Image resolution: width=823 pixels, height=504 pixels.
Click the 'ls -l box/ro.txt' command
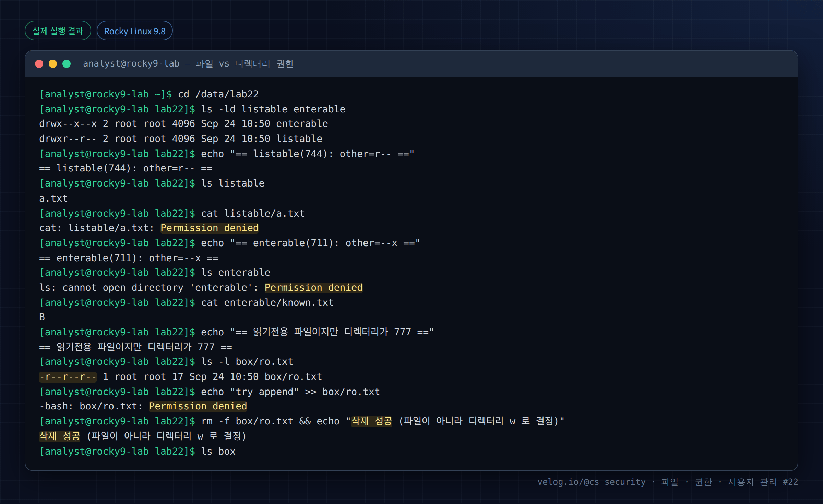tap(247, 362)
